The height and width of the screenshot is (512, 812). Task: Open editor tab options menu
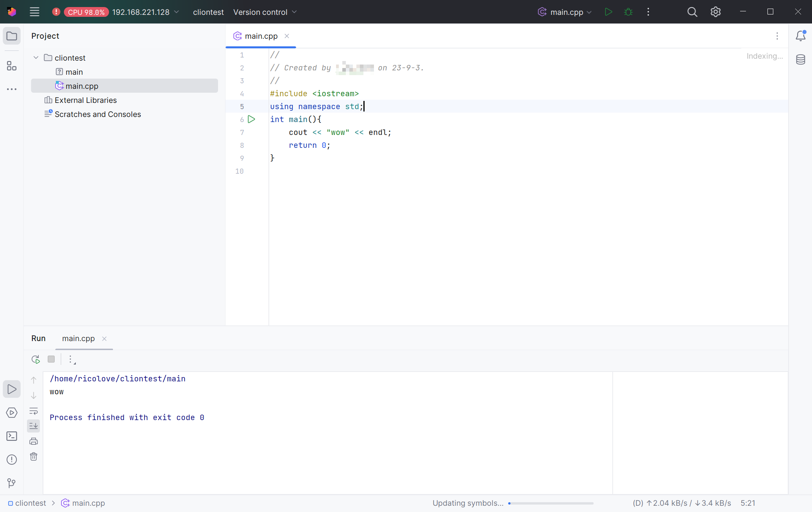point(777,36)
